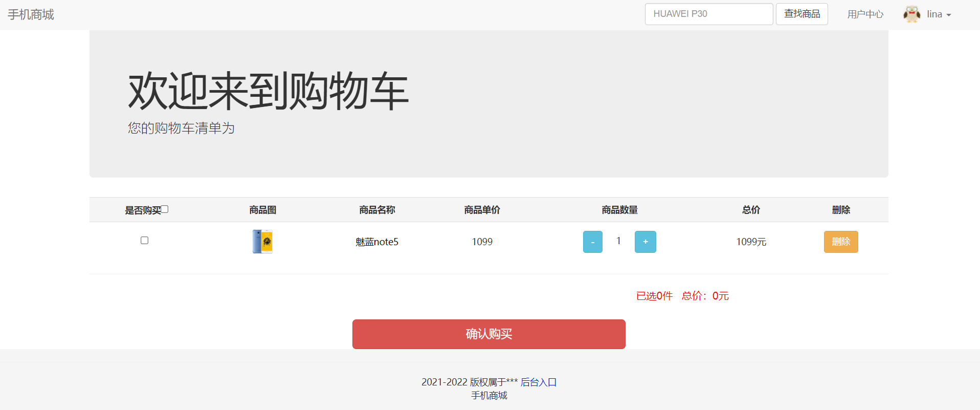Click the 商品名称 column header
980x410 pixels.
[377, 210]
